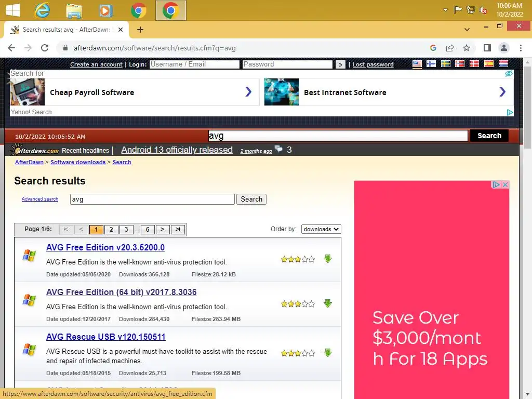Go to next results page arrow

163,230
